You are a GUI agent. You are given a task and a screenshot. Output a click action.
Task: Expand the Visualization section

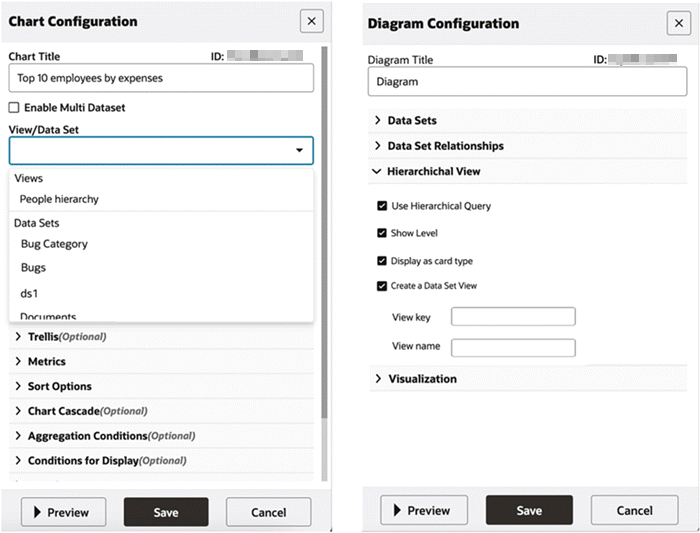pos(378,379)
